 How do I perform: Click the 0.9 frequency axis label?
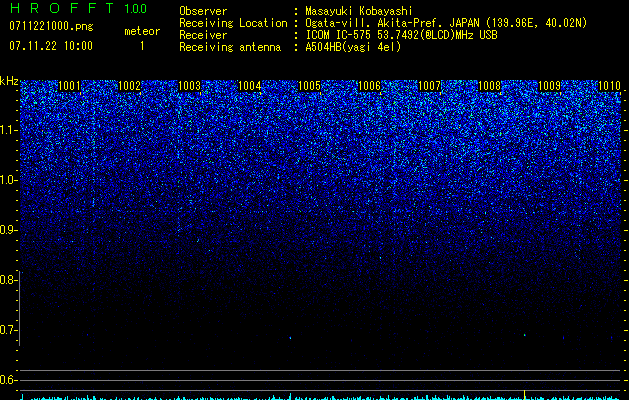[x=9, y=230]
